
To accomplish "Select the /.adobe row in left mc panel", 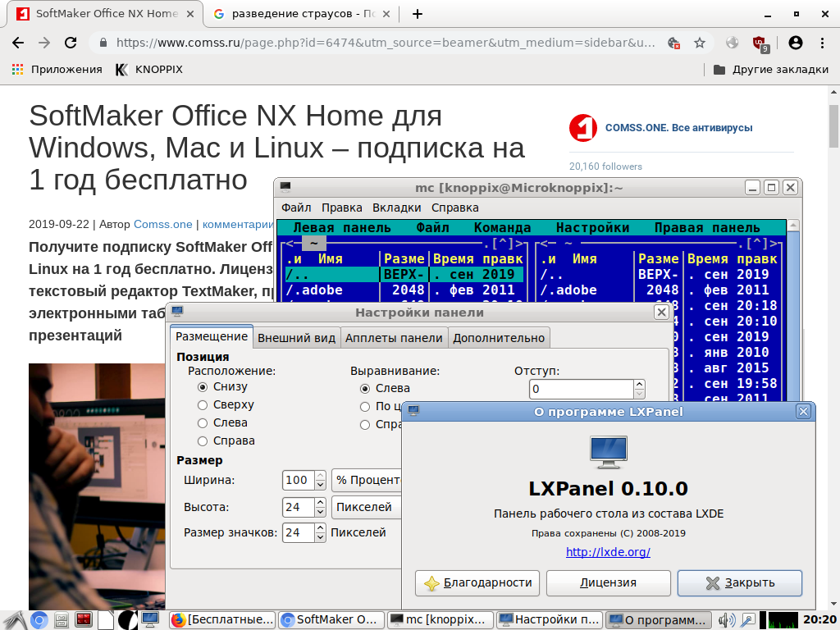I will point(404,290).
